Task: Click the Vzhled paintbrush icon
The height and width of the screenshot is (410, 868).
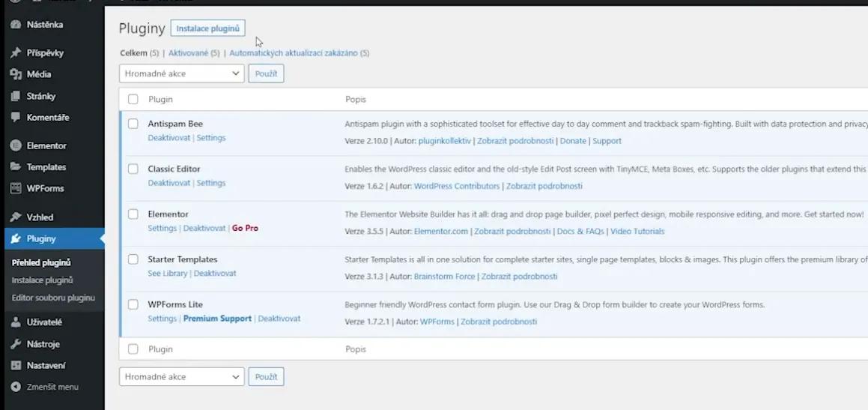Action: pos(16,217)
